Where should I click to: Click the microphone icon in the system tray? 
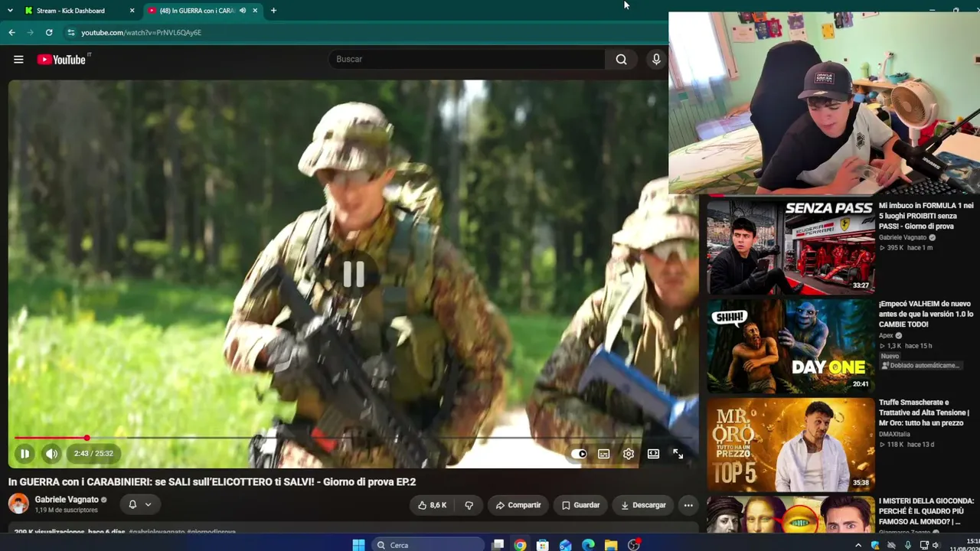pyautogui.click(x=908, y=546)
